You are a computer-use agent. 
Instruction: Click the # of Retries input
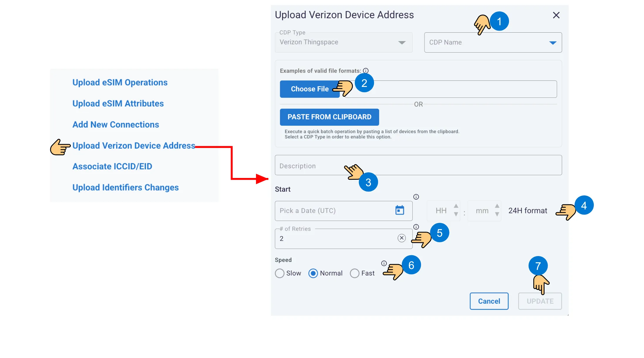[x=343, y=239]
